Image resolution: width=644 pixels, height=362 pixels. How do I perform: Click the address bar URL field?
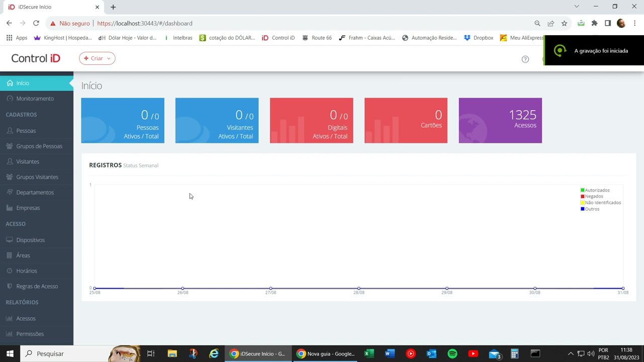(312, 23)
